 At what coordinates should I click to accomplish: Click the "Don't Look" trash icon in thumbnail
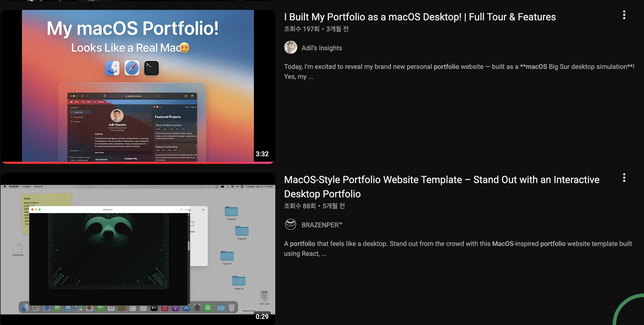(264, 296)
